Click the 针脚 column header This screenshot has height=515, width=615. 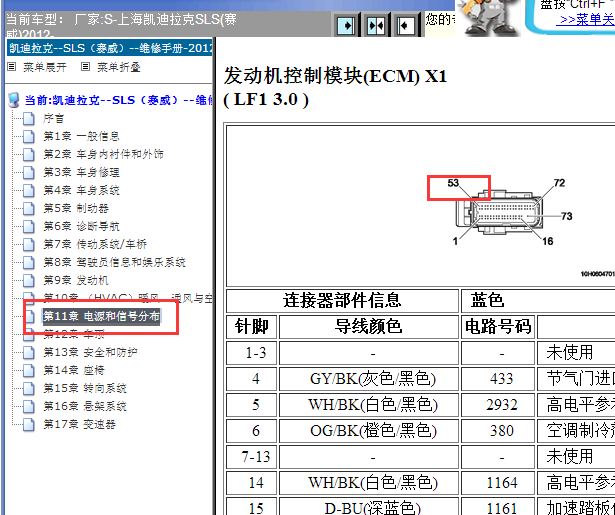[252, 327]
